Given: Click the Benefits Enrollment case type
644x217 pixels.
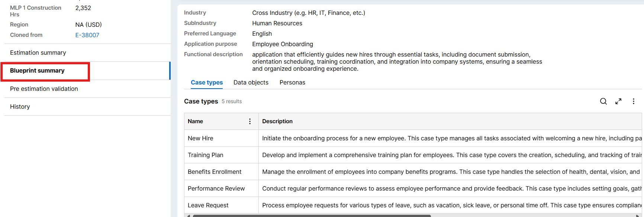Looking at the screenshot, I should click(x=215, y=172).
